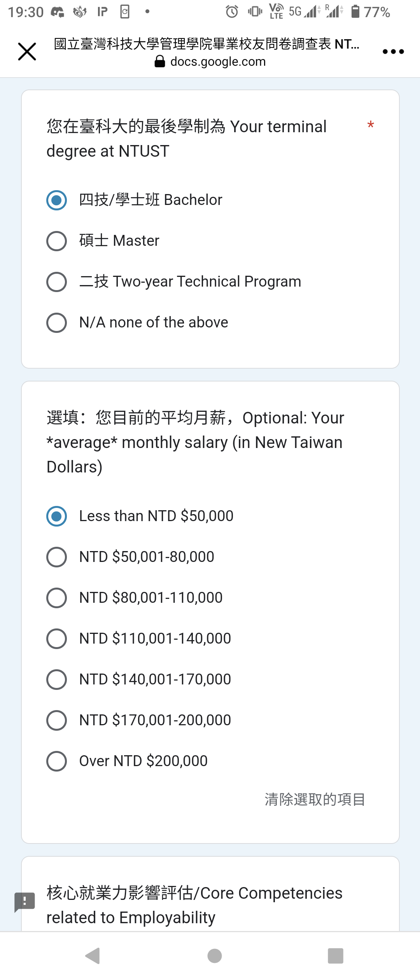Select Two-year Technical Program option
The width and height of the screenshot is (420, 980).
(174, 282)
